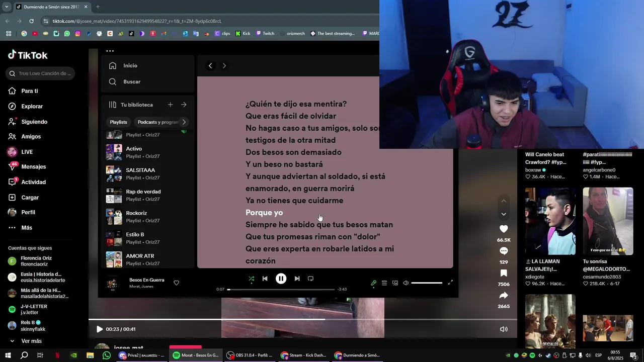
Task: Pause the Spotify song
Action: coord(281,279)
